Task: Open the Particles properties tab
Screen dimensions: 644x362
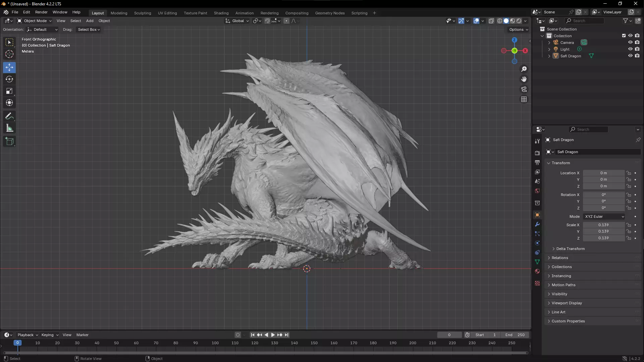Action: click(x=537, y=234)
